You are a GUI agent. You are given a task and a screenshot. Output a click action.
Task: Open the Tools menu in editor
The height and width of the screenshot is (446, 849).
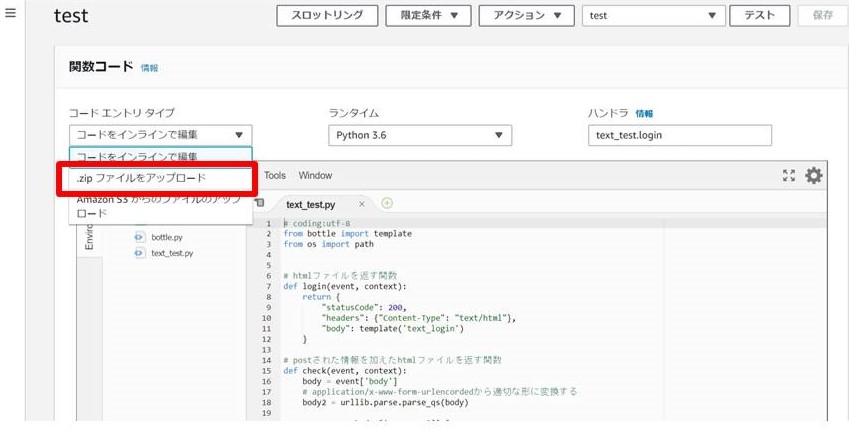coord(275,175)
